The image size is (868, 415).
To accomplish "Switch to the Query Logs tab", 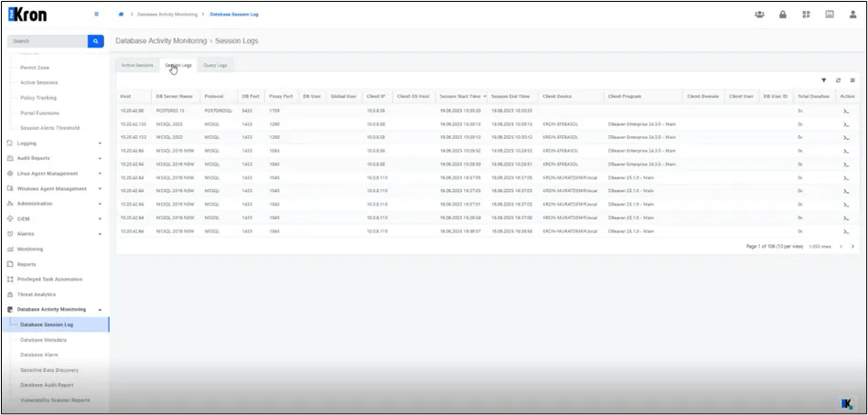I will click(215, 65).
